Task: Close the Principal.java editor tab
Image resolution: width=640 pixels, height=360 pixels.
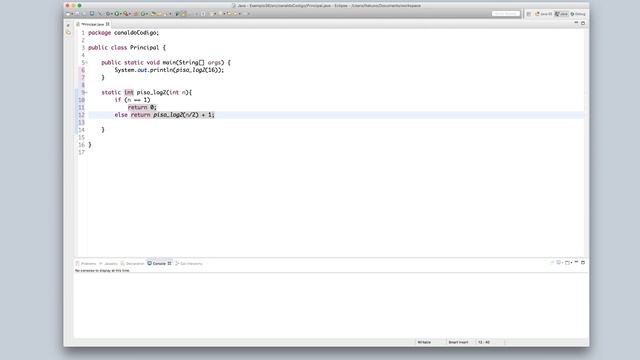Action: click(x=108, y=24)
